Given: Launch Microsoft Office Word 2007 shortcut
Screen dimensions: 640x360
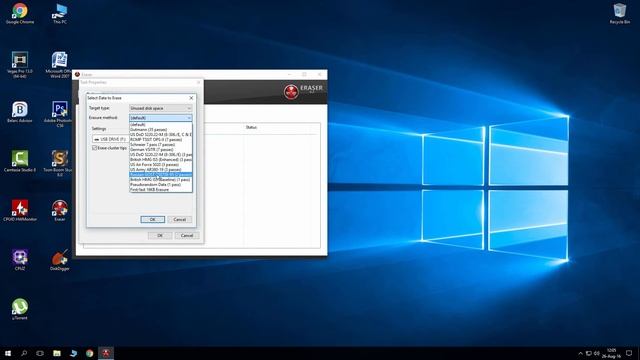Looking at the screenshot, I should pos(60,64).
